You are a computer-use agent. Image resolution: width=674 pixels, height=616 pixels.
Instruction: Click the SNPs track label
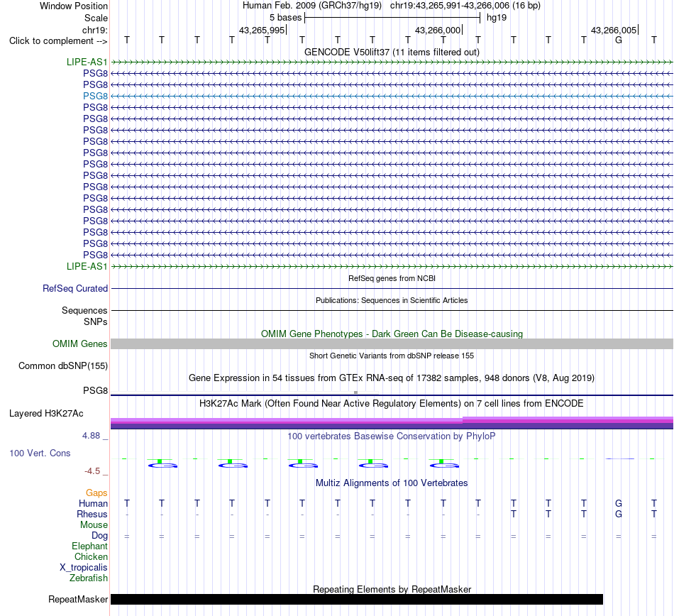(x=96, y=321)
